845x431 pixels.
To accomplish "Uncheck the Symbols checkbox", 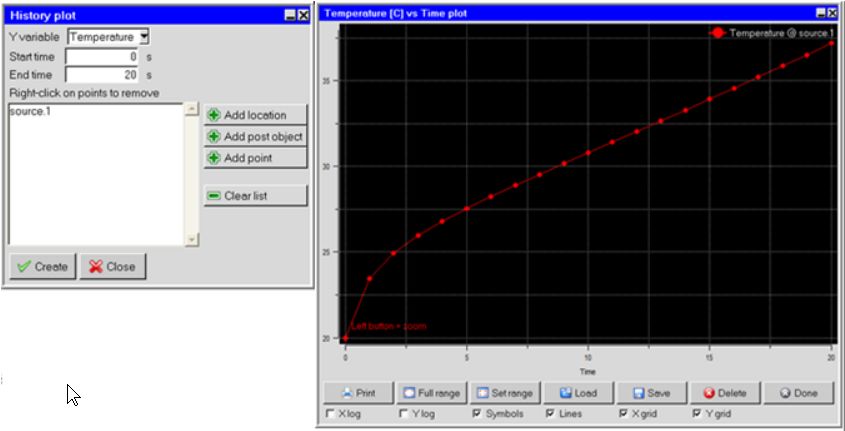I will pos(476,414).
